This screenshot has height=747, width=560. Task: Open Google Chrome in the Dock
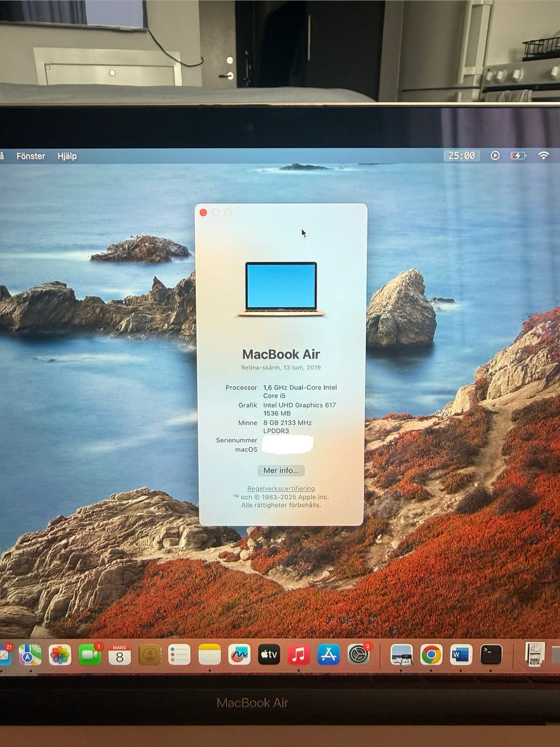click(431, 655)
